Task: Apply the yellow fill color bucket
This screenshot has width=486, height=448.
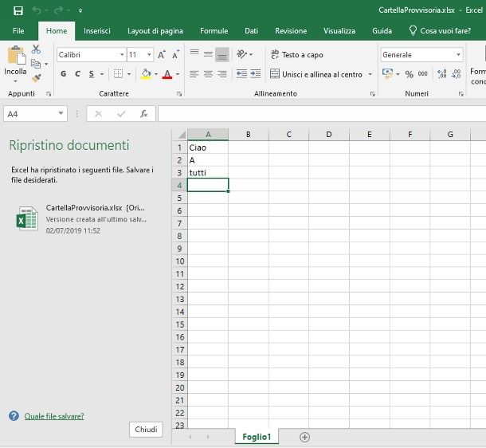Action: click(x=146, y=74)
